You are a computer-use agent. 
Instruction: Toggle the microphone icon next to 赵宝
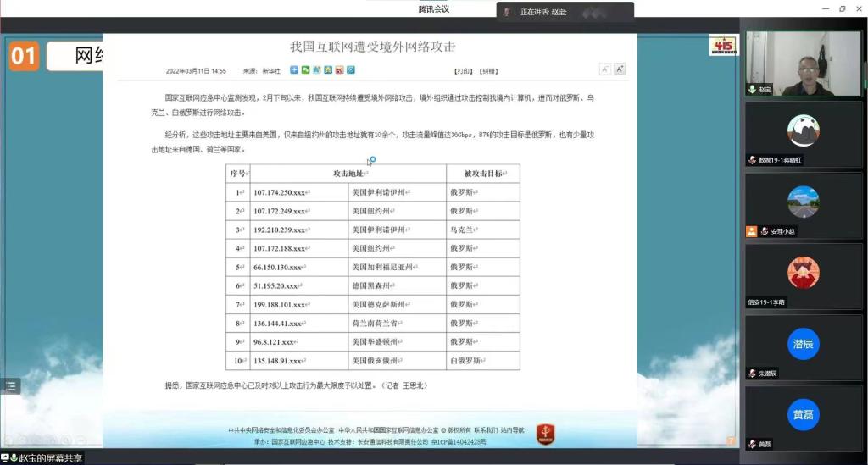[752, 89]
